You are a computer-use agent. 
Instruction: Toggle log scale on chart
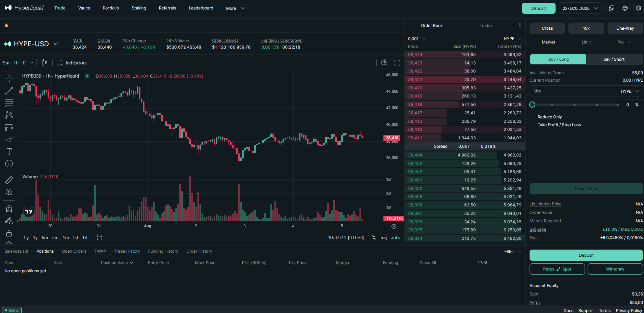tap(384, 237)
